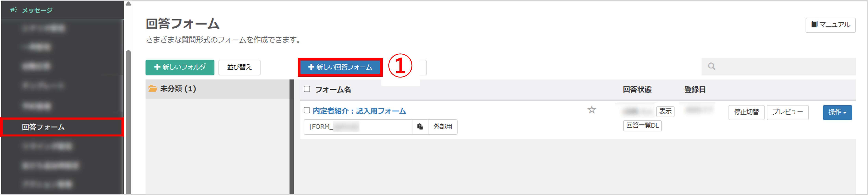Click the 並び替え button
This screenshot has height=195, width=868.
239,67
